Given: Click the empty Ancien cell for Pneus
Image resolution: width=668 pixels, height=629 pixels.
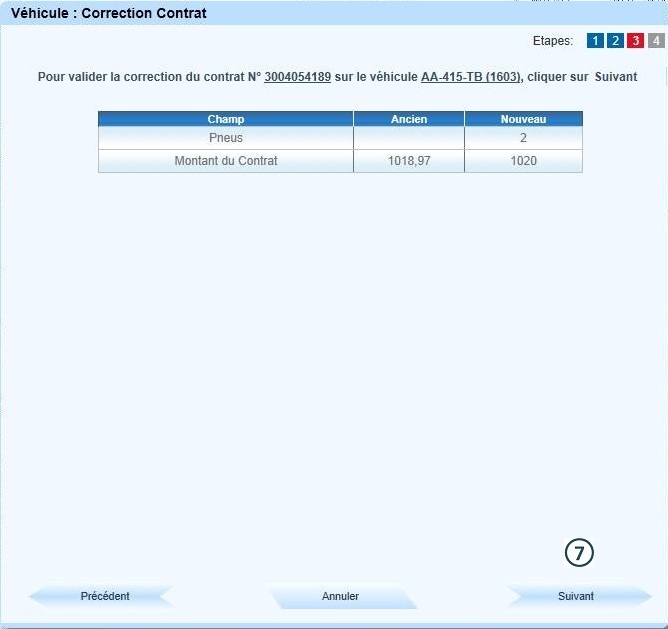Looking at the screenshot, I should (x=408, y=138).
